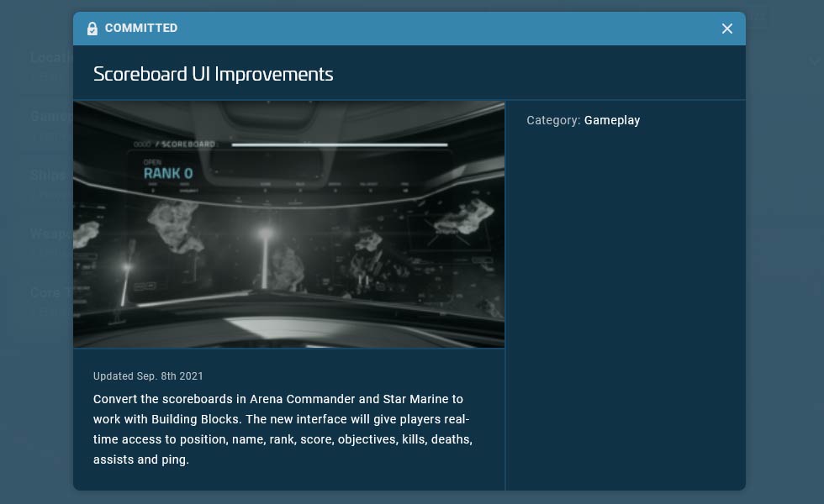Click the Scoreboard UI Improvements title
This screenshot has height=504, width=824.
pyautogui.click(x=213, y=74)
